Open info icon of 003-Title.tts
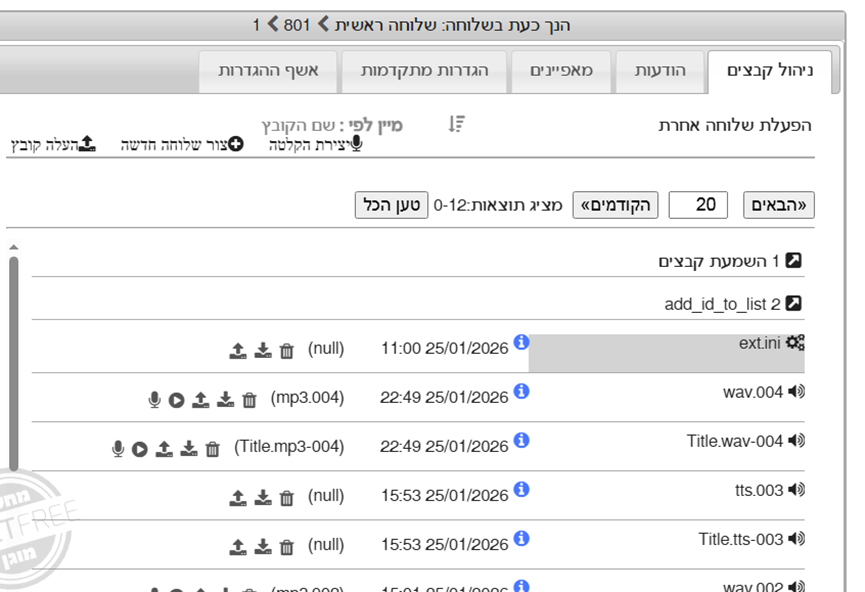The height and width of the screenshot is (592, 865). click(x=521, y=538)
